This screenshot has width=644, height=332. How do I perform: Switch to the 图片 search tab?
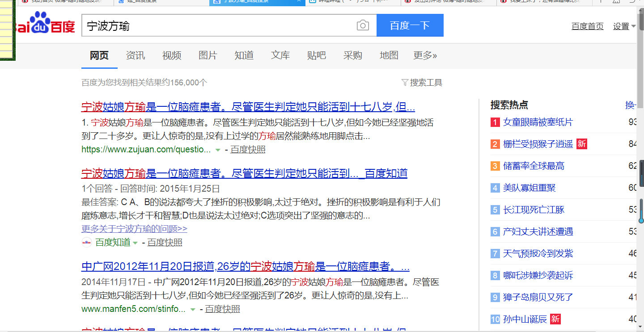[x=208, y=55]
